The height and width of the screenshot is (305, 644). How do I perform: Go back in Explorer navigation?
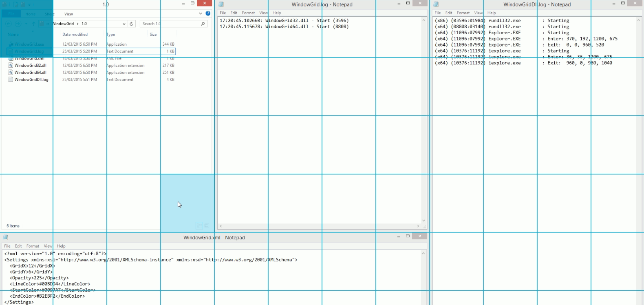[9, 24]
